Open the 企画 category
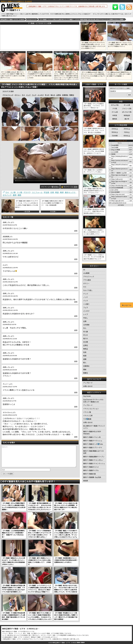This screenshot has width=133, height=644. [x=85, y=321]
